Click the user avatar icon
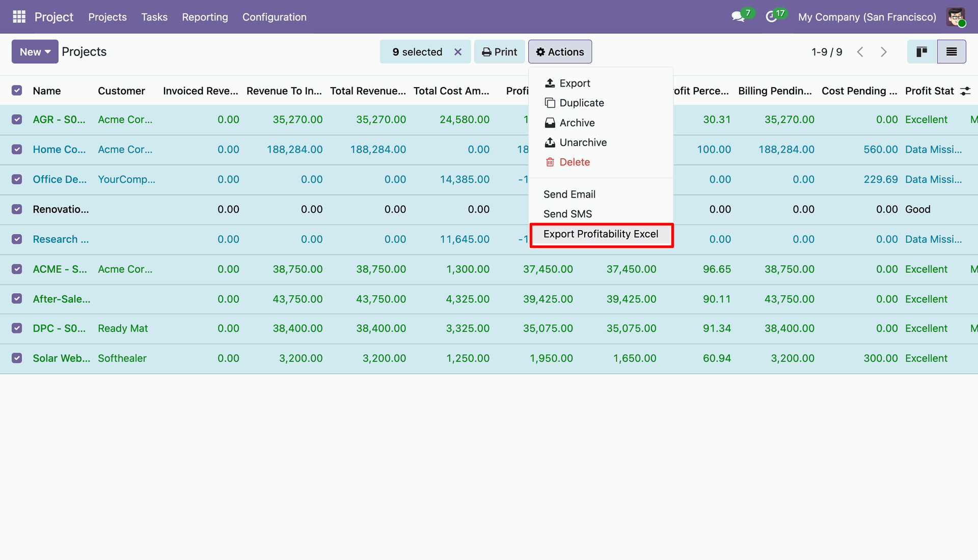The height and width of the screenshot is (560, 978). tap(956, 17)
